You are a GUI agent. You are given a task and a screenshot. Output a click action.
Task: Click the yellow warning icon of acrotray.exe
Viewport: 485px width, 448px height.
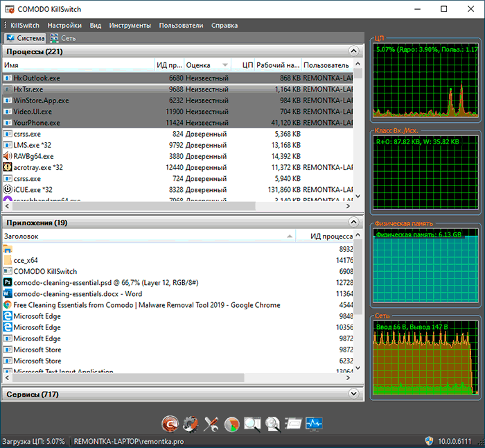(8, 167)
